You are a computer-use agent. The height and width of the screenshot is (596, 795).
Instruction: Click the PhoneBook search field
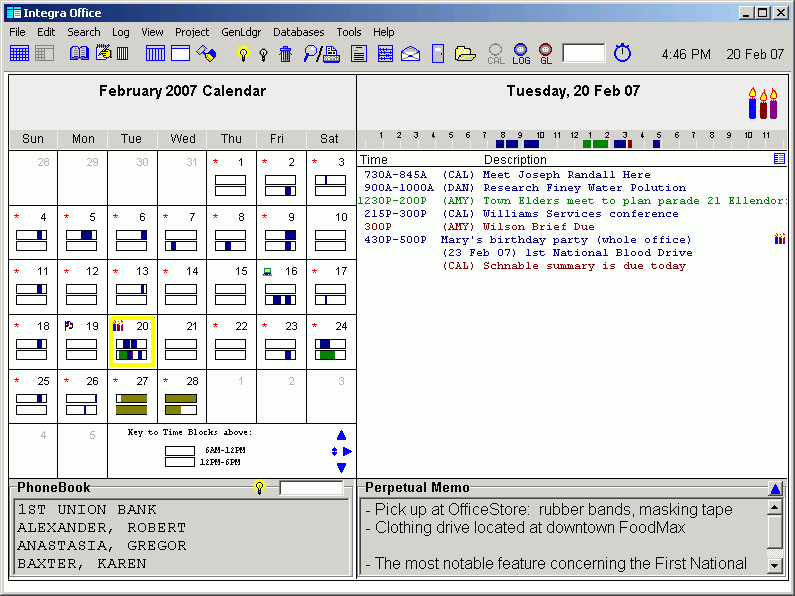(x=311, y=488)
